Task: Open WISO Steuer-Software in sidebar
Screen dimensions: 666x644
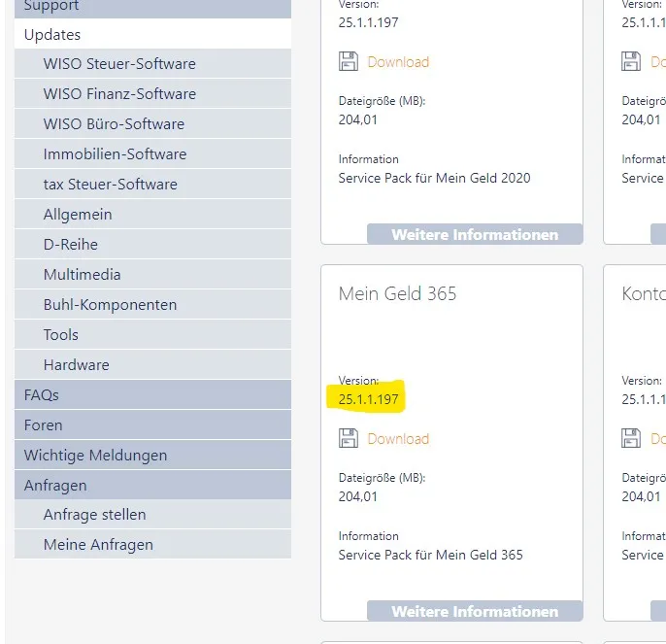Action: (x=119, y=64)
